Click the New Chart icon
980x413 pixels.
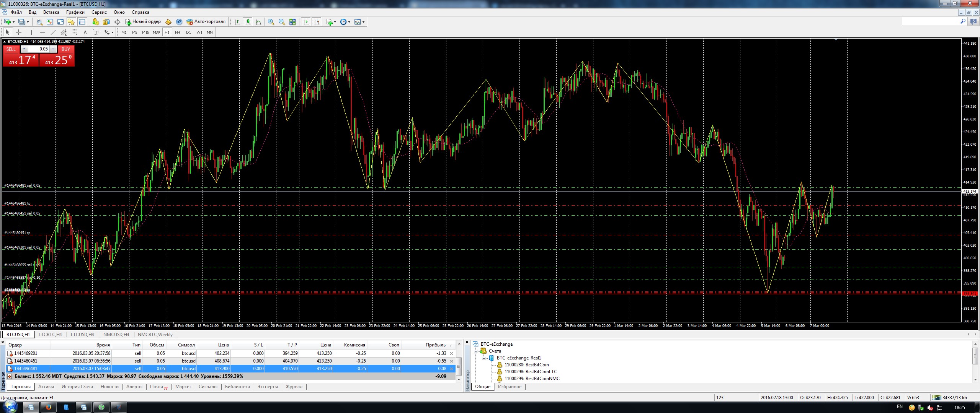pos(7,22)
